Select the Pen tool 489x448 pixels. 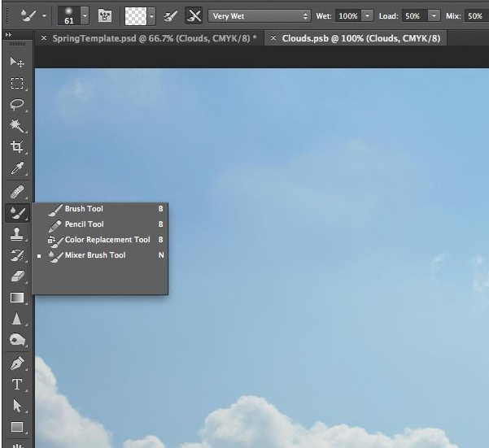point(17,363)
